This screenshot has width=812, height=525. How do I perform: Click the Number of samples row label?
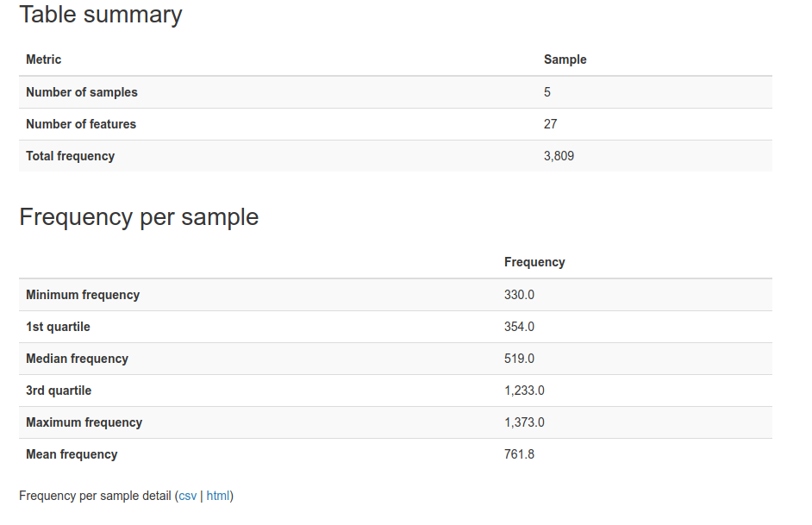click(82, 92)
